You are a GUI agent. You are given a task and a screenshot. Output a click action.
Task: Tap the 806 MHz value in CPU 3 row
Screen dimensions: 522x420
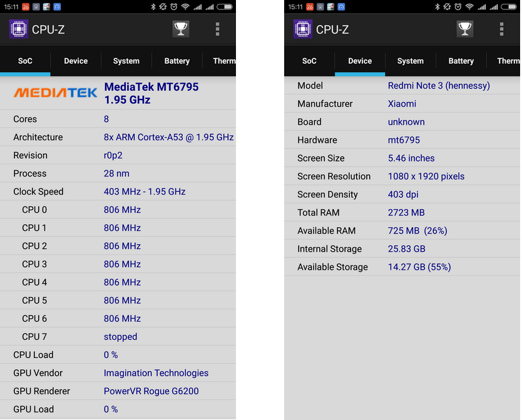(x=122, y=264)
